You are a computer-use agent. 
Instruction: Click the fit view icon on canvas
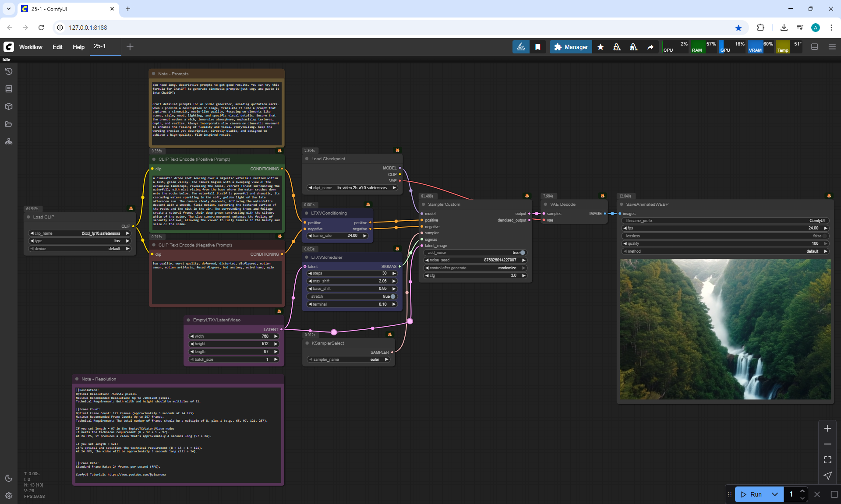pos(827,460)
